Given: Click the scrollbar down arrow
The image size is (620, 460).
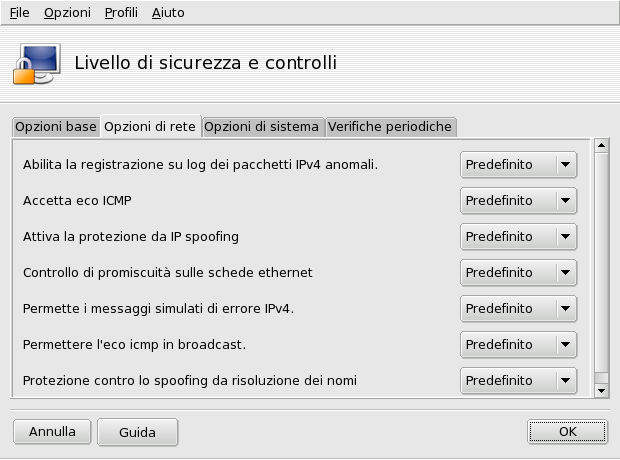Looking at the screenshot, I should click(x=601, y=391).
